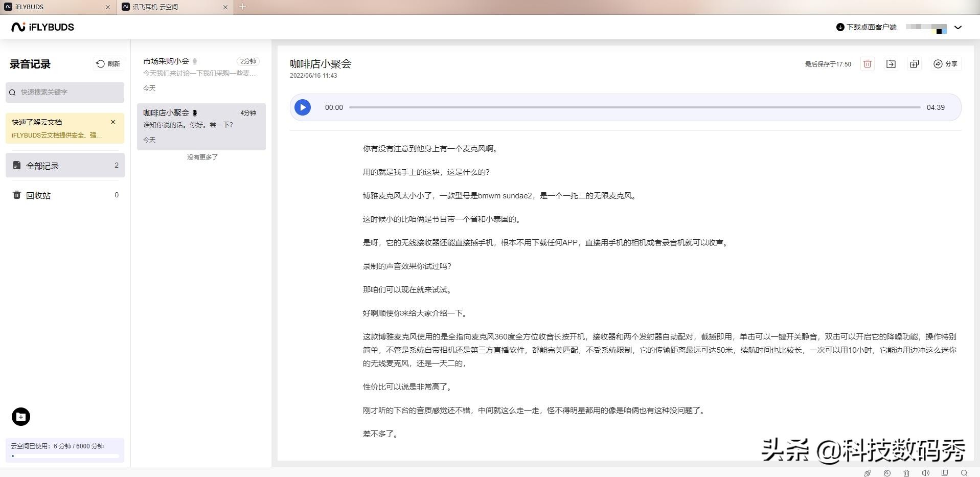
Task: Dismiss the 快速了解云文档 promo card
Action: (113, 122)
